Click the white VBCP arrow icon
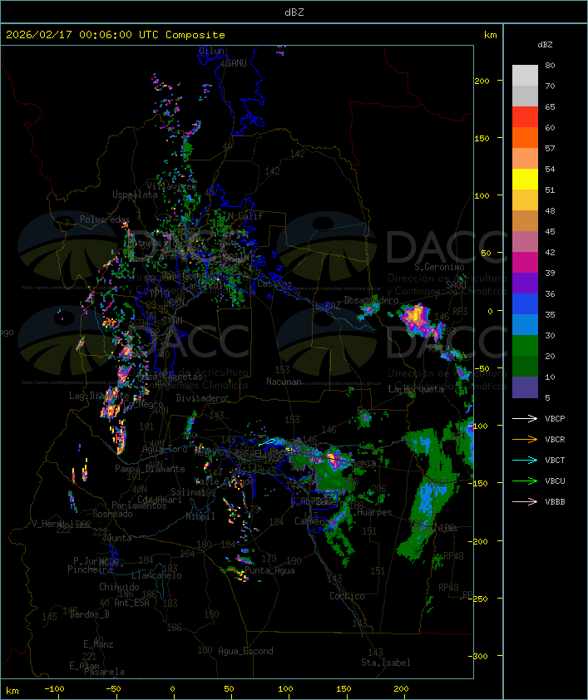This screenshot has width=588, height=700. click(525, 418)
